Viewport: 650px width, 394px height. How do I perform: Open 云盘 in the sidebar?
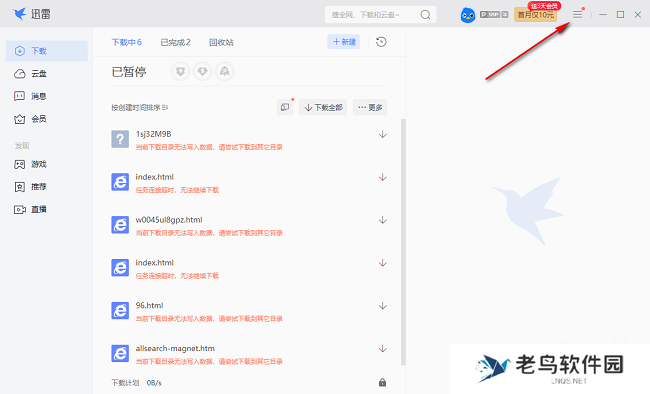31,73
